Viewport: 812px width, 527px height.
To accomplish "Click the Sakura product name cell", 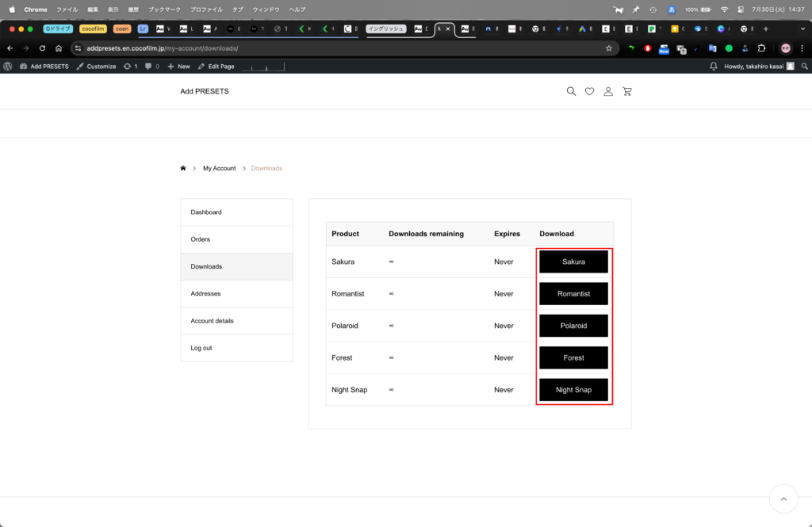I will coord(343,262).
